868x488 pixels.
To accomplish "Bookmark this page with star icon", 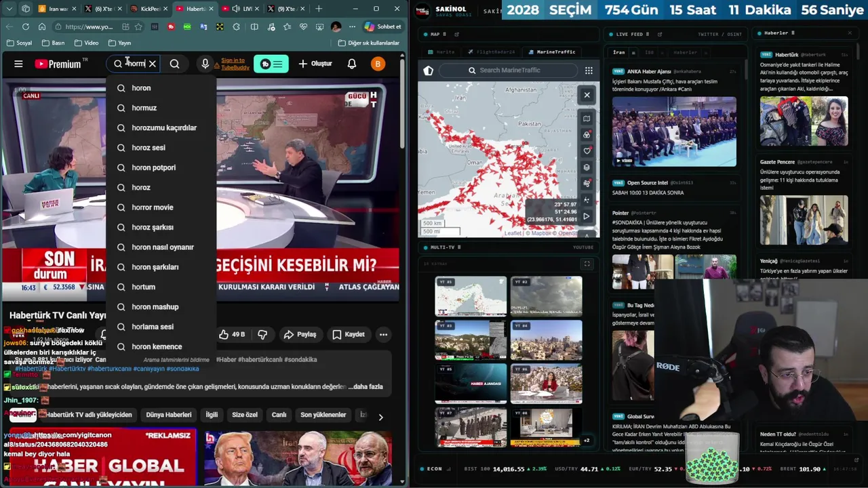I will coord(138,26).
